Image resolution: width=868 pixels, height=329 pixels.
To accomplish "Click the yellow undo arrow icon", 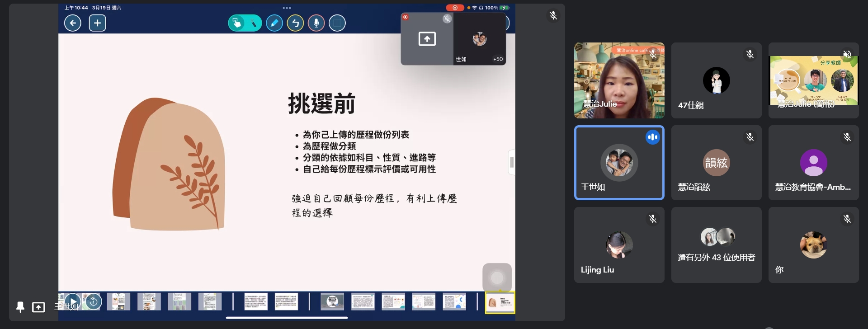I will pyautogui.click(x=295, y=23).
